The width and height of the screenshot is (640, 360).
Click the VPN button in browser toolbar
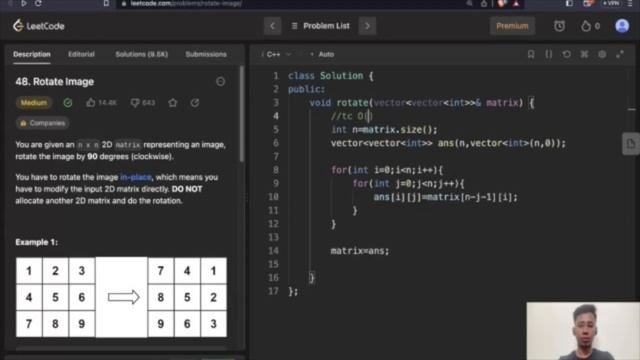(611, 3)
